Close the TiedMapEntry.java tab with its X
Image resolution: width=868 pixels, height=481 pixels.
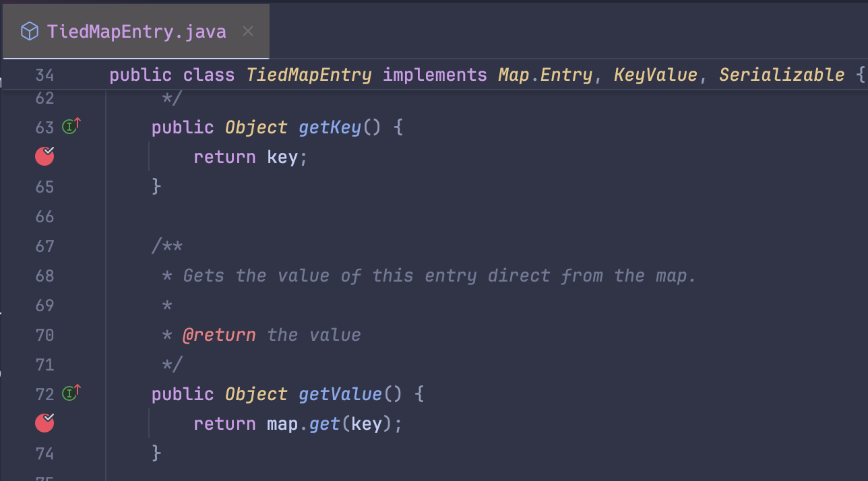[247, 30]
